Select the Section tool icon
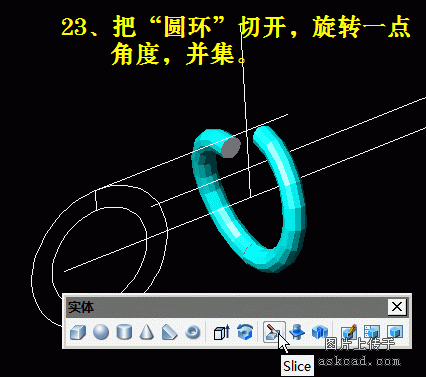The height and width of the screenshot is (377, 426). [297, 332]
